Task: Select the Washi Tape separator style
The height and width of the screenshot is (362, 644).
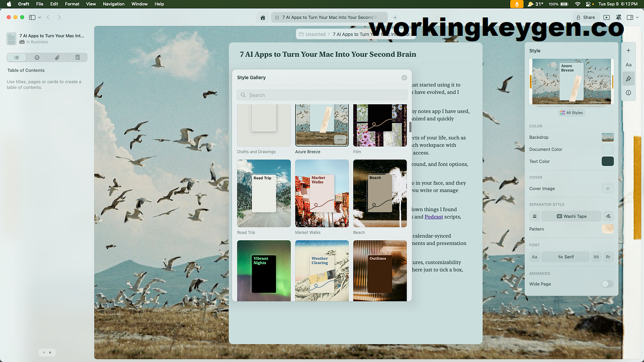Action: coord(571,216)
